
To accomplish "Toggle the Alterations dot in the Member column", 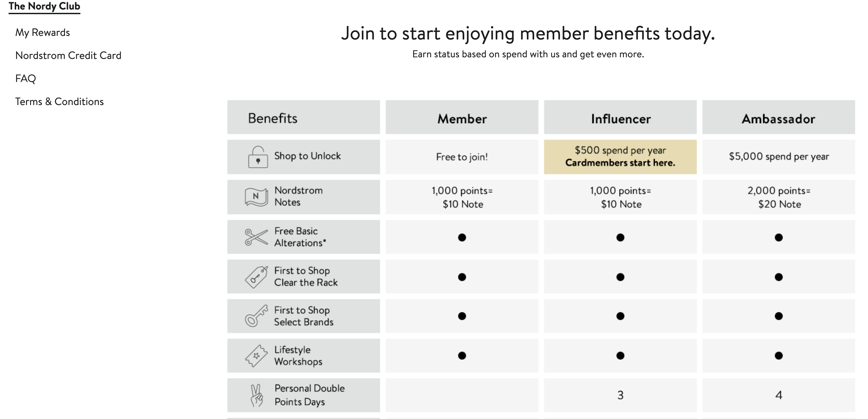I will point(462,237).
